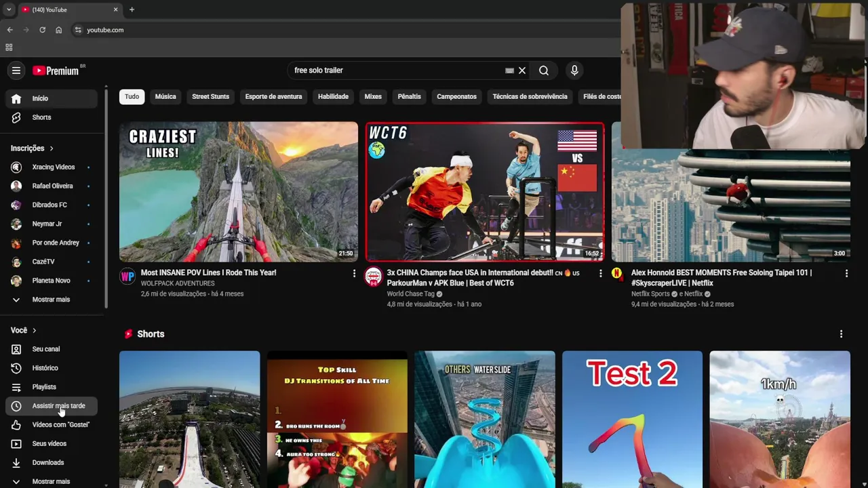Expand the Você section header
Image resolution: width=868 pixels, height=488 pixels.
coord(23,330)
